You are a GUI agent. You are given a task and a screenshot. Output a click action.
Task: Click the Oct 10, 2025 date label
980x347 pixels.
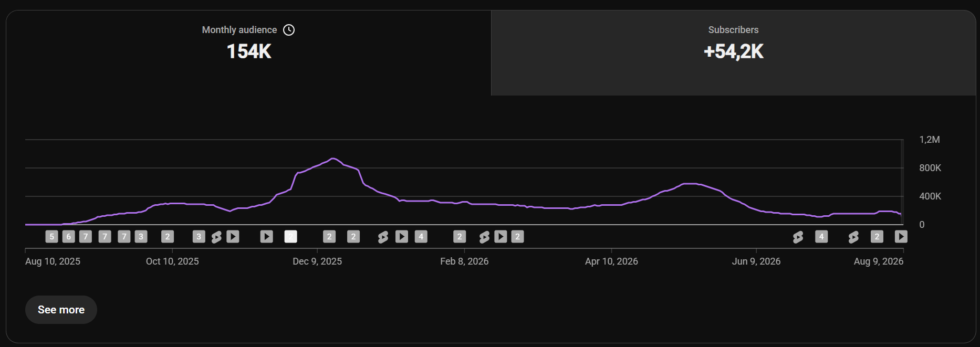[172, 261]
